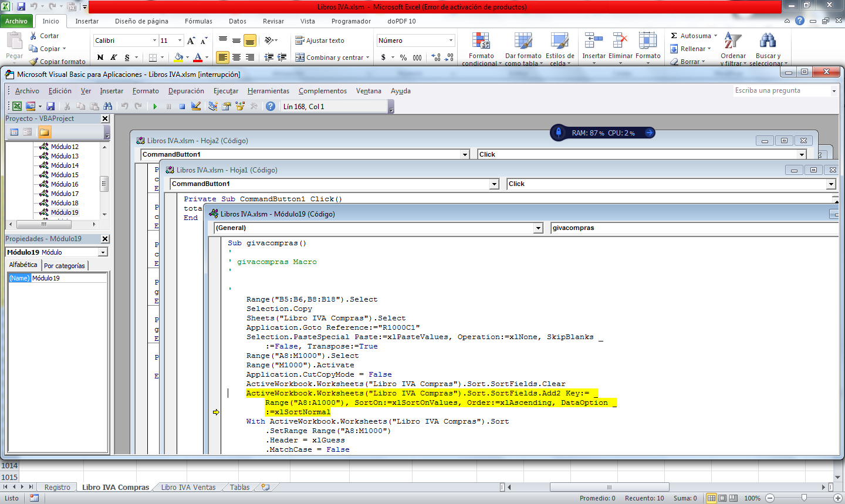845x504 pixels.
Task: Save project via VBA toolbar disk icon
Action: coord(50,106)
